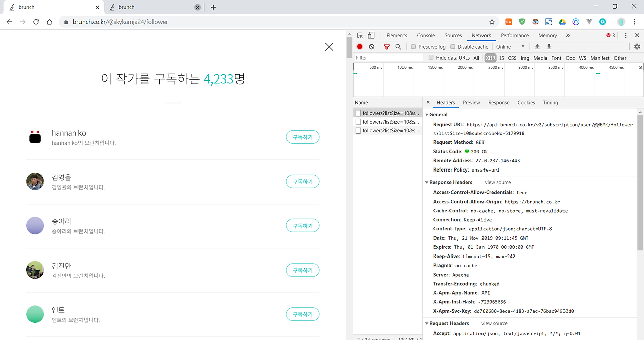Export HAR with the download arrow
Image resolution: width=644 pixels, height=340 pixels.
[549, 47]
